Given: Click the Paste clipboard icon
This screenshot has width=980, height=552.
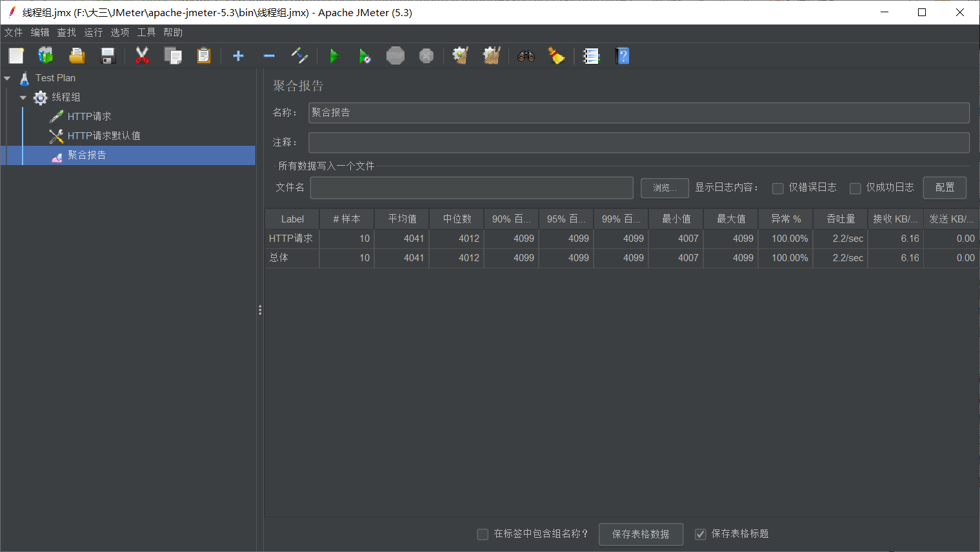Looking at the screenshot, I should pos(204,56).
